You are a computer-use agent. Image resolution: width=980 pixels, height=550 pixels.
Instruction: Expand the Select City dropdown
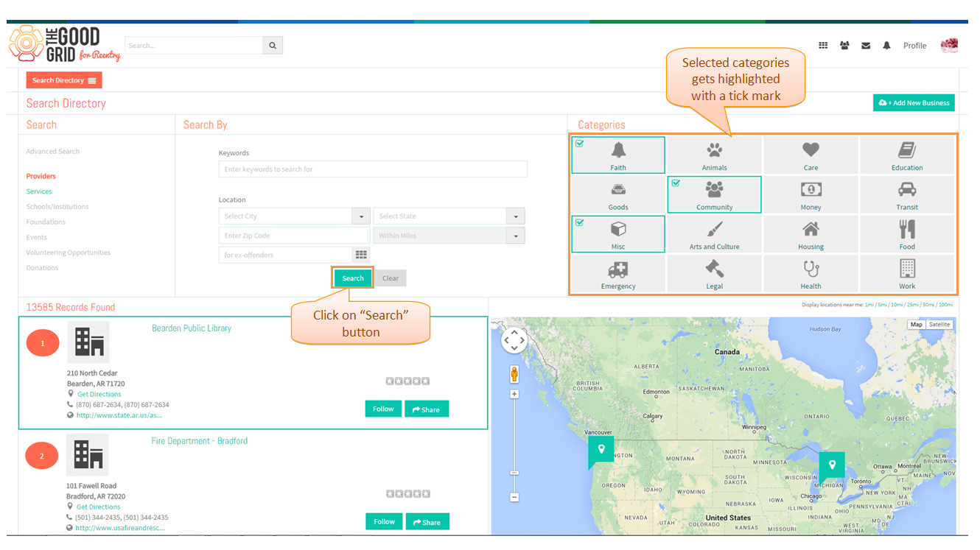[360, 216]
